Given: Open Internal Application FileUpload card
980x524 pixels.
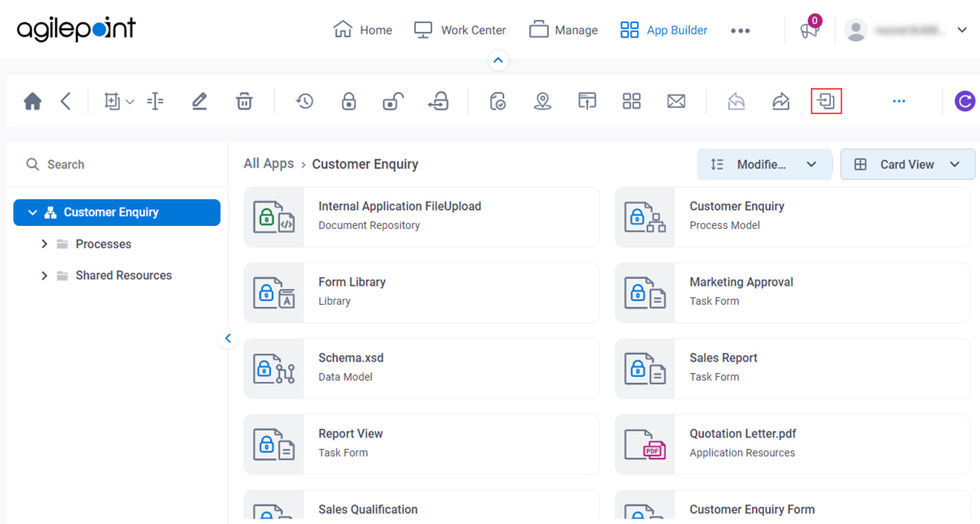Looking at the screenshot, I should [x=421, y=217].
